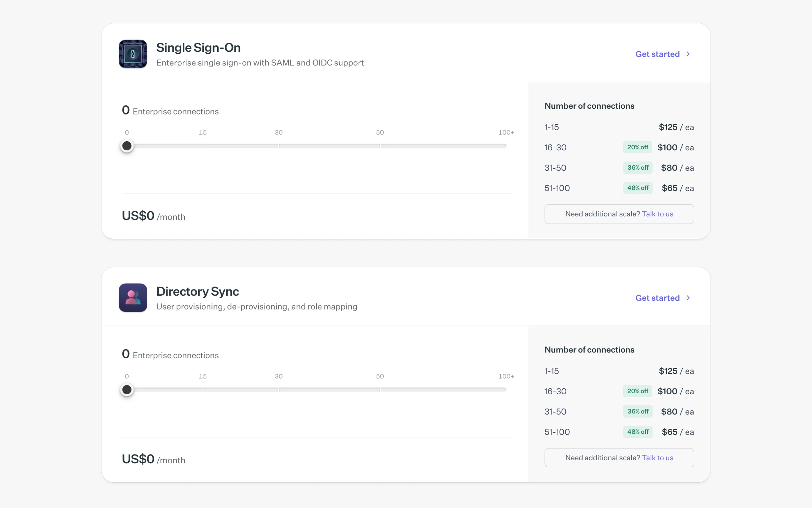812x508 pixels.
Task: Click the $65 / ea price in Directory Sync
Action: coord(678,432)
